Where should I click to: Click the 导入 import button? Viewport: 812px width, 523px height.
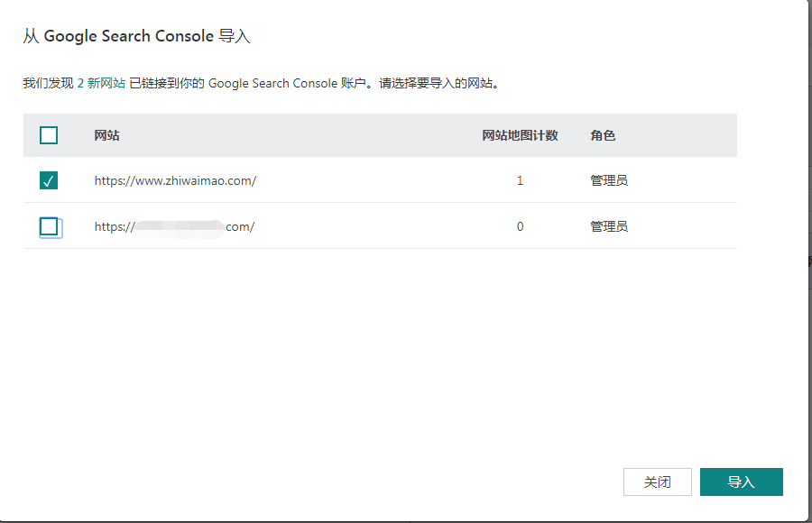point(741,482)
